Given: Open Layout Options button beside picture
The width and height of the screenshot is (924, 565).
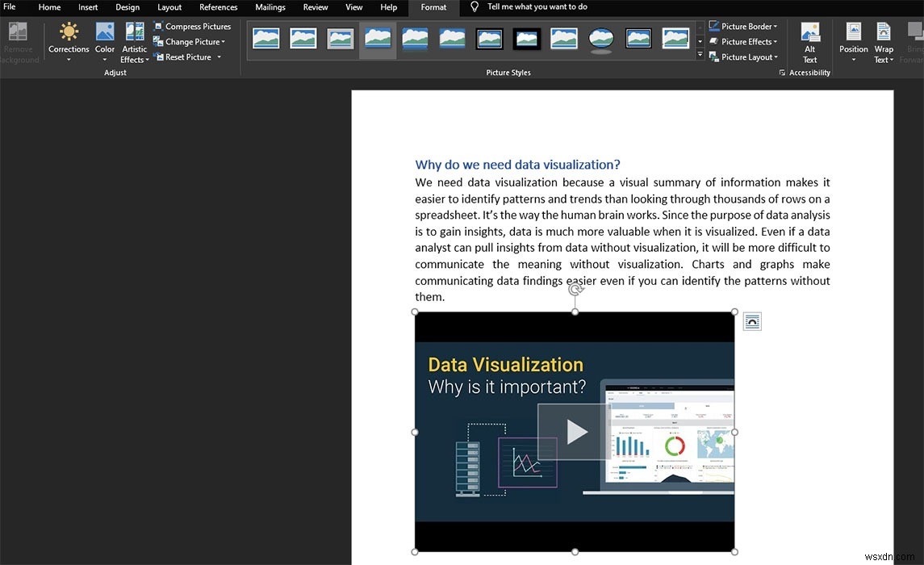Looking at the screenshot, I should click(752, 321).
